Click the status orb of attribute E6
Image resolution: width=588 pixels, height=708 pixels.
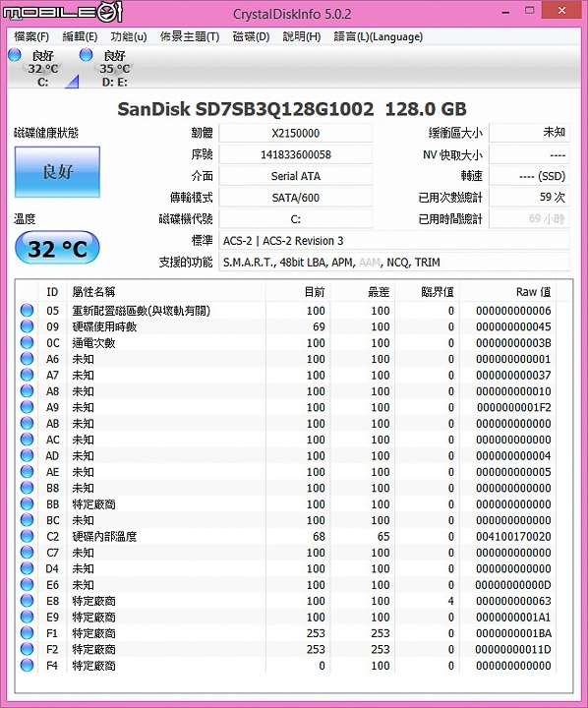point(28,585)
